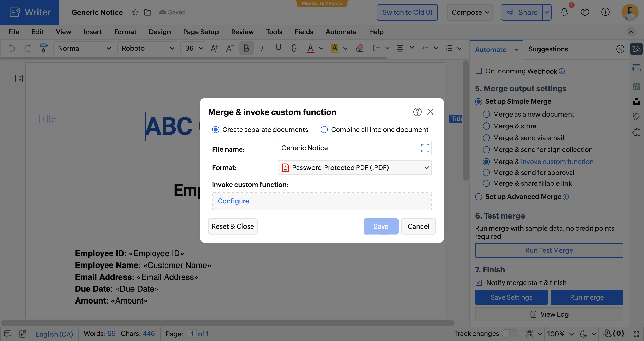Toggle italic formatting
Screen dimensions: 644x341
point(262,48)
